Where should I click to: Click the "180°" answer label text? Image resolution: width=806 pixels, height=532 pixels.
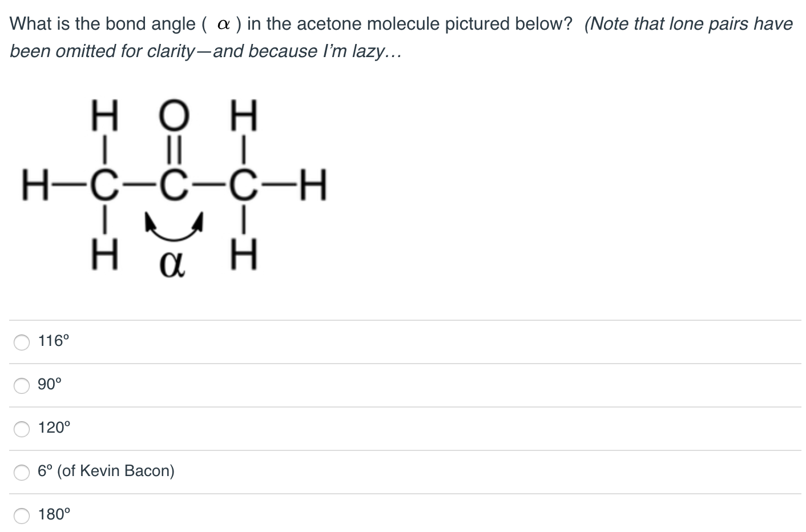[54, 515]
